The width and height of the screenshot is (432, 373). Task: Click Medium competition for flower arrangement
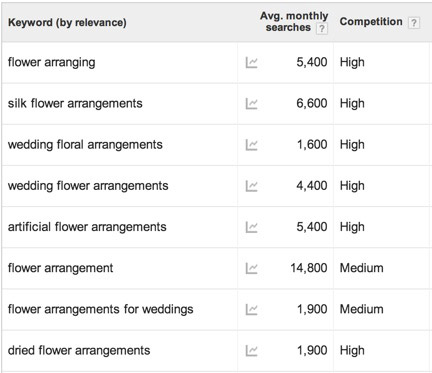(362, 268)
